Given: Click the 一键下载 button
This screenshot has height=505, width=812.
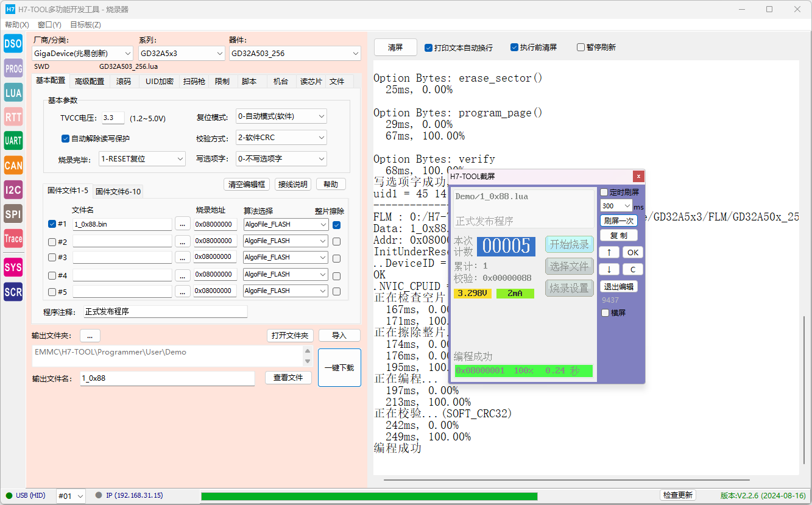Looking at the screenshot, I should point(339,368).
